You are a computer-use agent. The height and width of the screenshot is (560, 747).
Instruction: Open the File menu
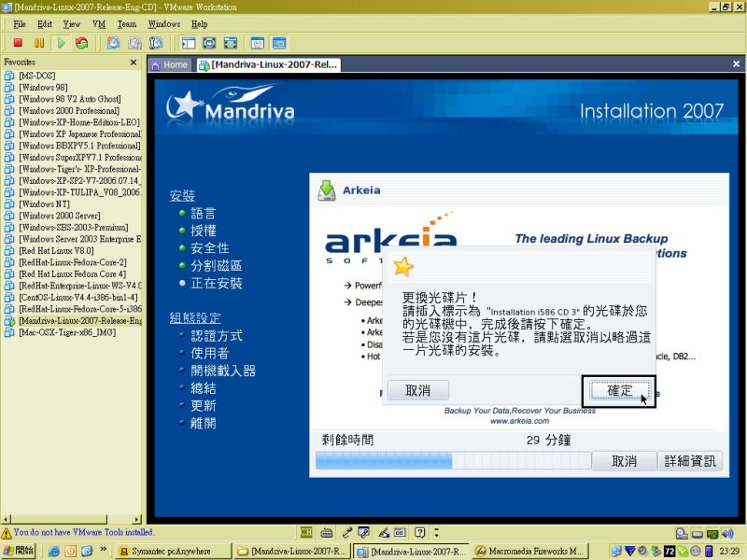(20, 24)
